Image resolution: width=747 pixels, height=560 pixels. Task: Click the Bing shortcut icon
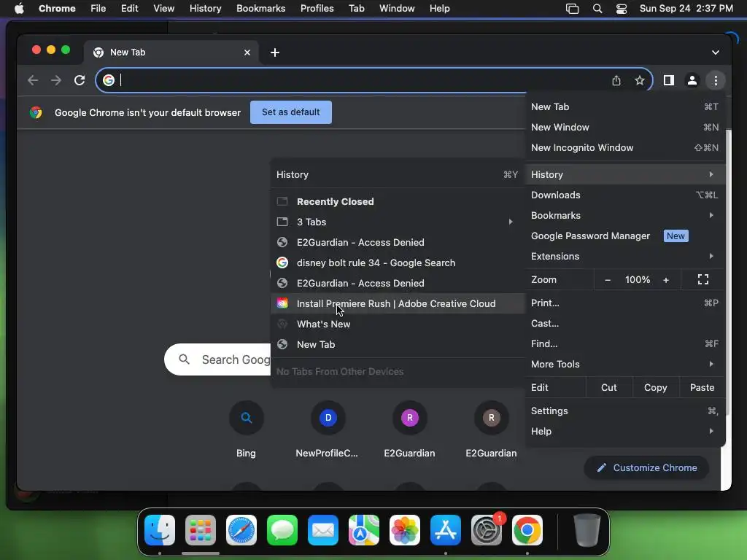pyautogui.click(x=247, y=418)
